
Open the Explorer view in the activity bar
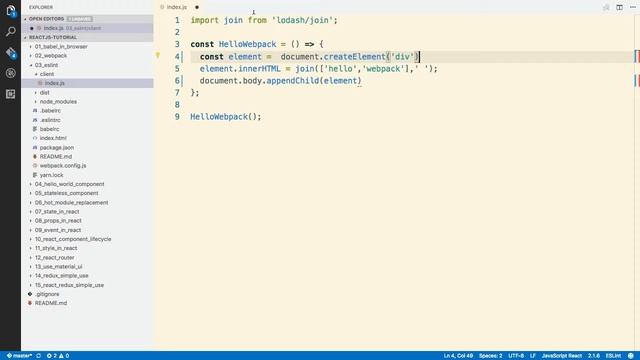(x=11, y=11)
